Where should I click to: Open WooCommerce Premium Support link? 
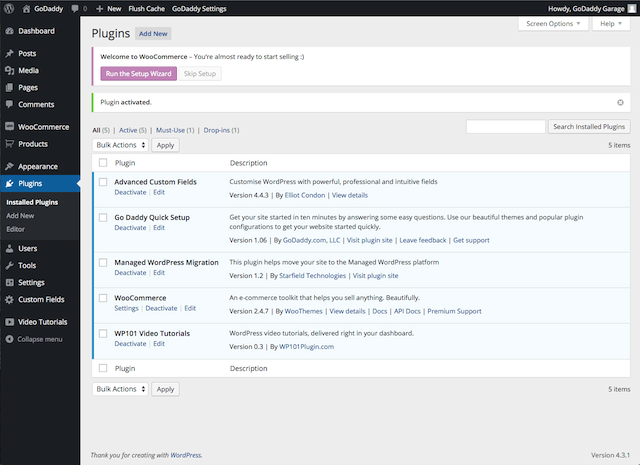click(454, 311)
